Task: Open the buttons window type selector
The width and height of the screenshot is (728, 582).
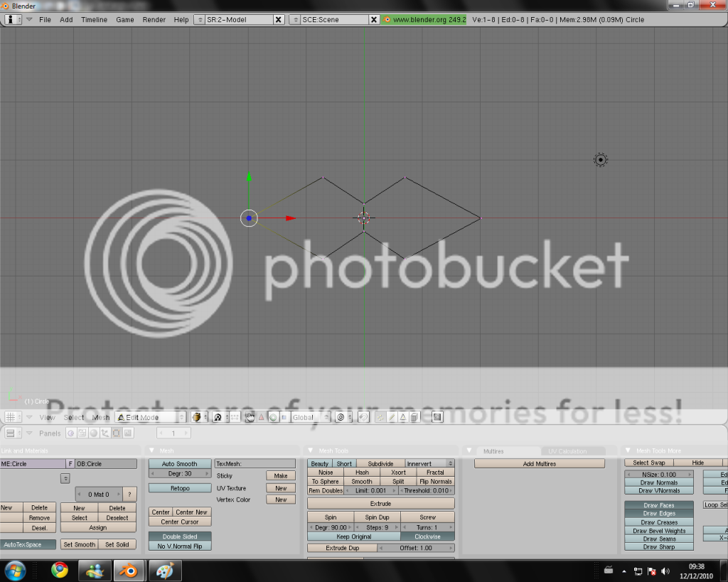Action: pyautogui.click(x=13, y=433)
